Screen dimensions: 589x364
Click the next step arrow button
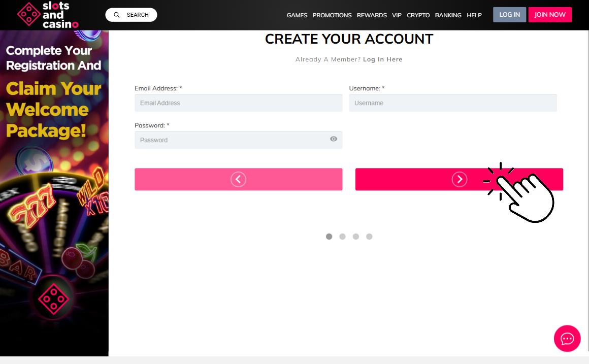click(x=459, y=179)
